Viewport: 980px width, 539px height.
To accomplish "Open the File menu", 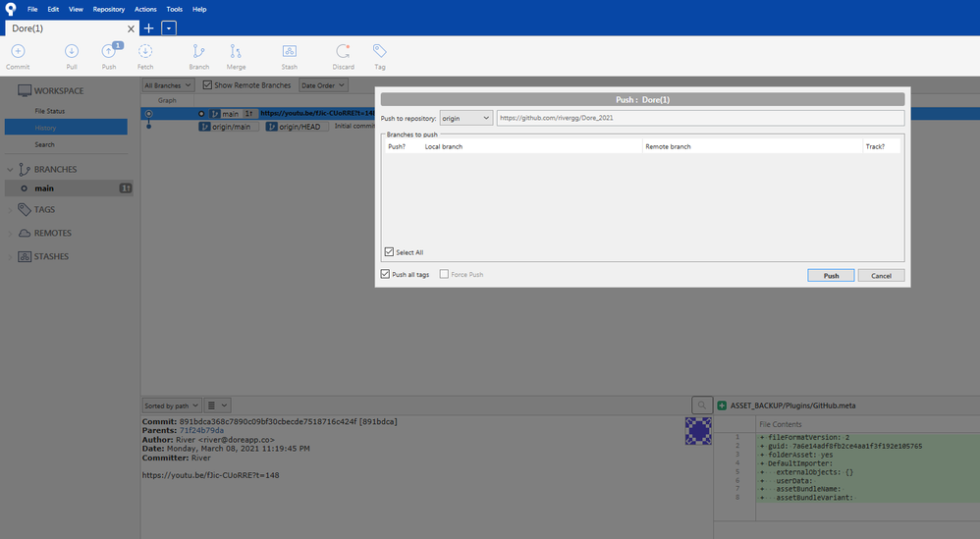I will click(32, 10).
